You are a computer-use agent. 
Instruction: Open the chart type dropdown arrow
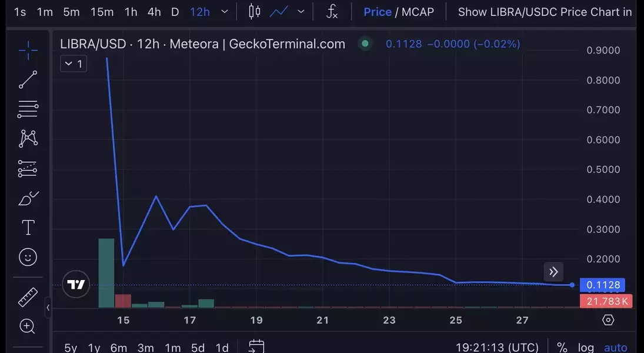(301, 12)
